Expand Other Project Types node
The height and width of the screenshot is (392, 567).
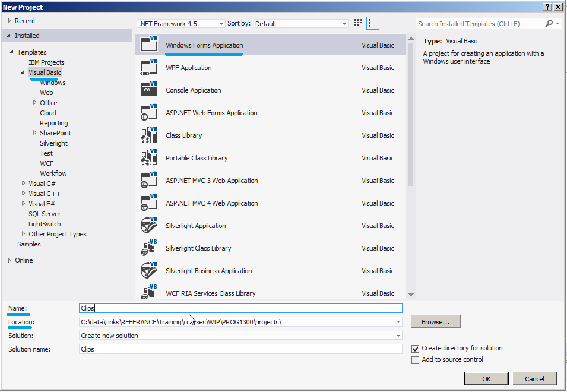pos(24,233)
